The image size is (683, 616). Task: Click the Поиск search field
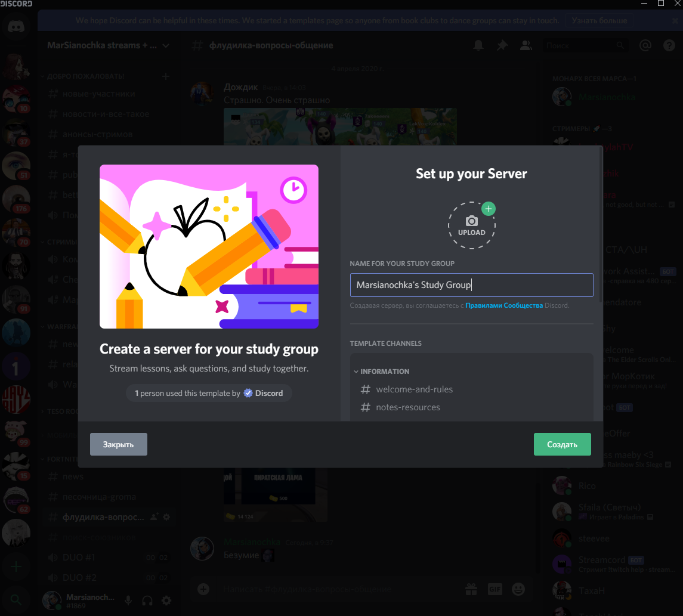(585, 45)
